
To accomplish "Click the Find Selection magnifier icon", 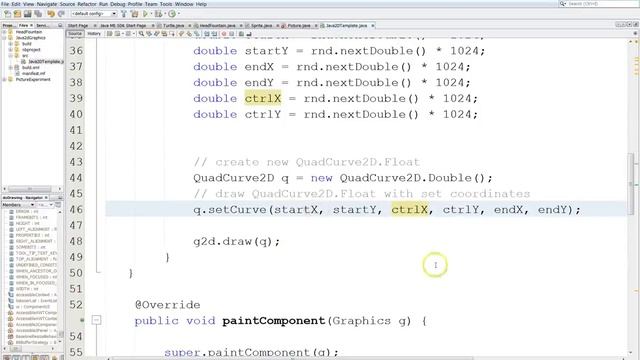I will pos(141,33).
